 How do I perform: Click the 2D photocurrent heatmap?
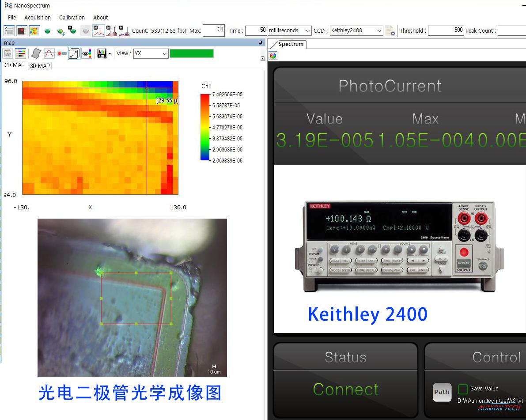coord(100,137)
